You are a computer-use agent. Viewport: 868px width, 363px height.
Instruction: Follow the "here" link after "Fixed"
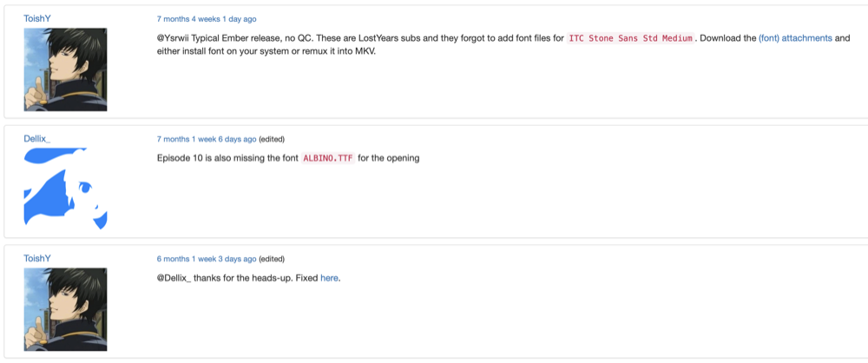[329, 278]
